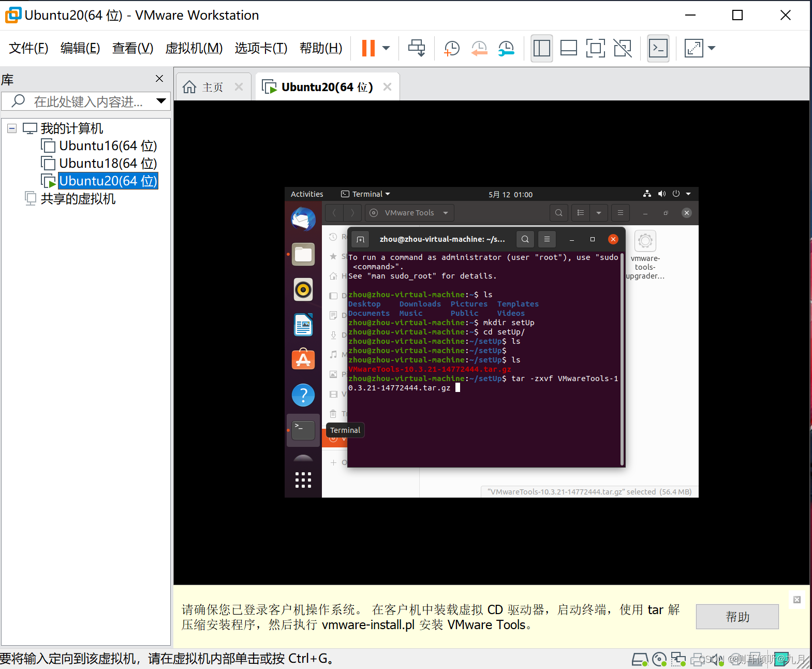
Task: Open view options dropdown in Files window
Action: (599, 213)
